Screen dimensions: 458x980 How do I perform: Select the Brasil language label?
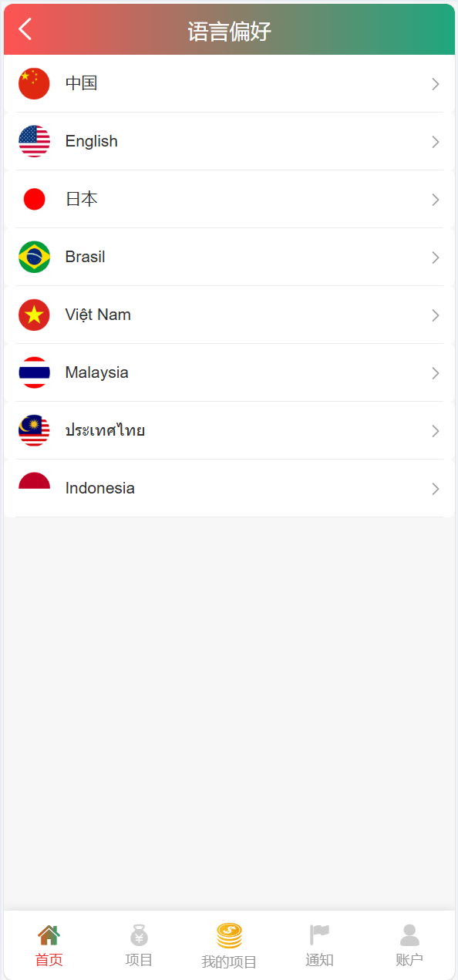[85, 257]
